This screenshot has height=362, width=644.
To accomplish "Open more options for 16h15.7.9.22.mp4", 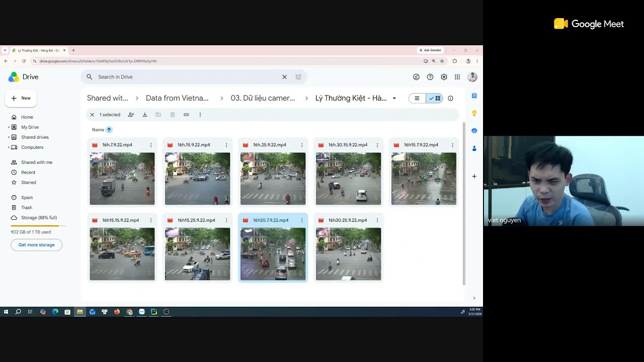I will (452, 145).
